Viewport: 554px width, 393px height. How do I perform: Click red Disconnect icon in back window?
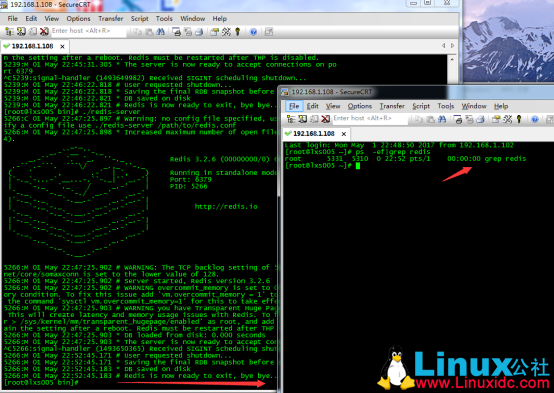tap(44, 32)
